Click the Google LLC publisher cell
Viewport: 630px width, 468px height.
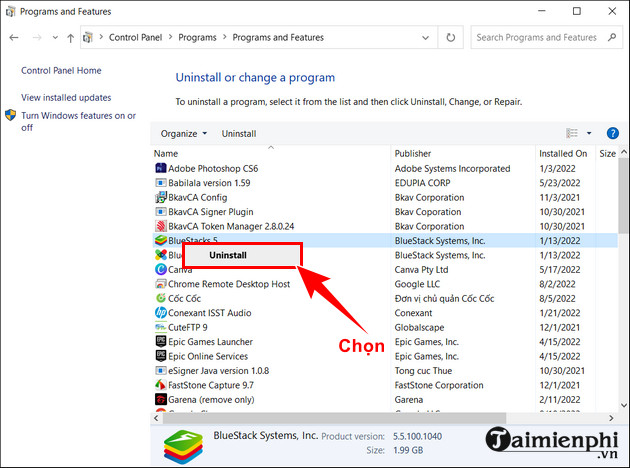[417, 284]
